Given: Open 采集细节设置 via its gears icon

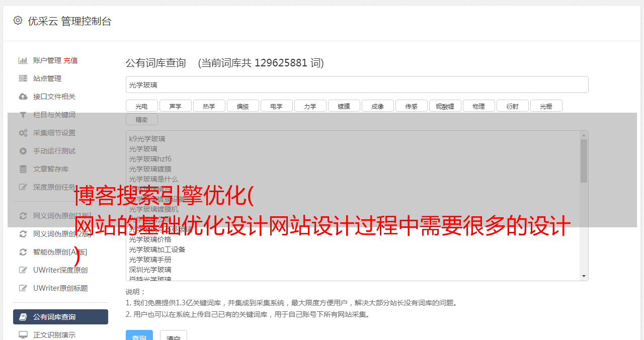Looking at the screenshot, I should pyautogui.click(x=23, y=133).
